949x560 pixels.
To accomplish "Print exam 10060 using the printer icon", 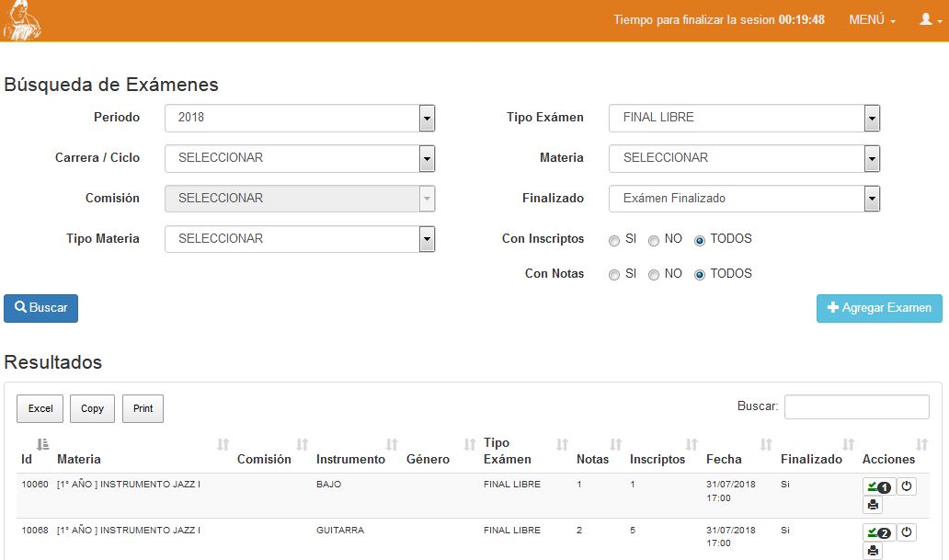I will pyautogui.click(x=873, y=505).
